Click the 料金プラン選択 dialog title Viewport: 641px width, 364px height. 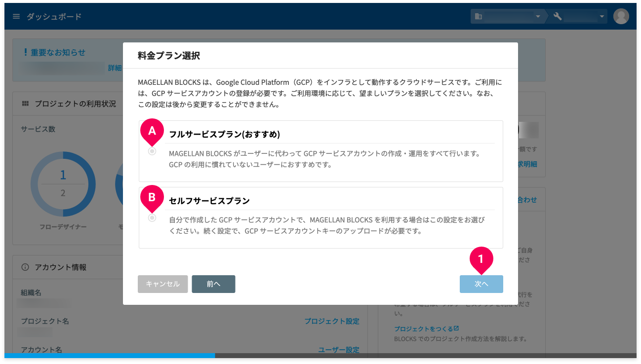[x=169, y=55]
